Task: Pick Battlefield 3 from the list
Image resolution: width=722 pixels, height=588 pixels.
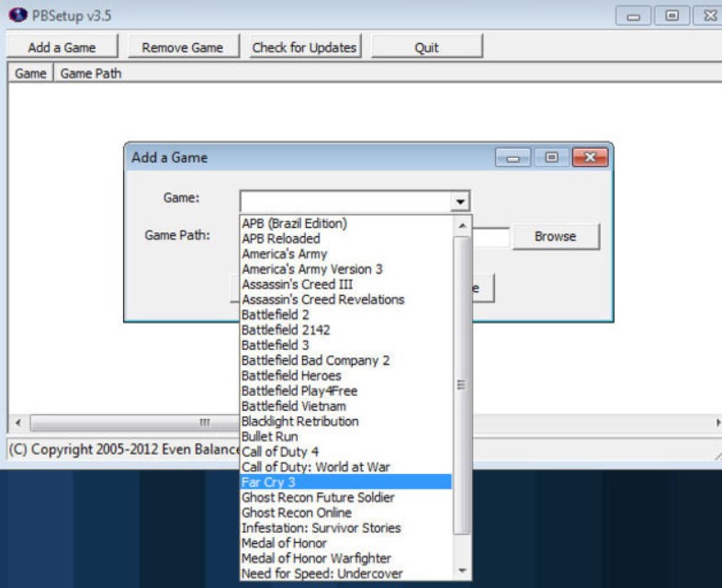Action: pyautogui.click(x=345, y=345)
